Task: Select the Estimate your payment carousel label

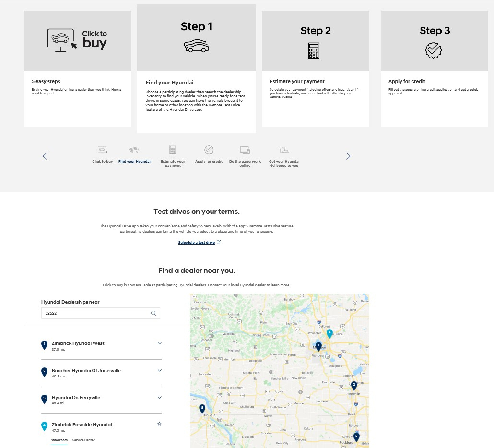Action: (173, 164)
